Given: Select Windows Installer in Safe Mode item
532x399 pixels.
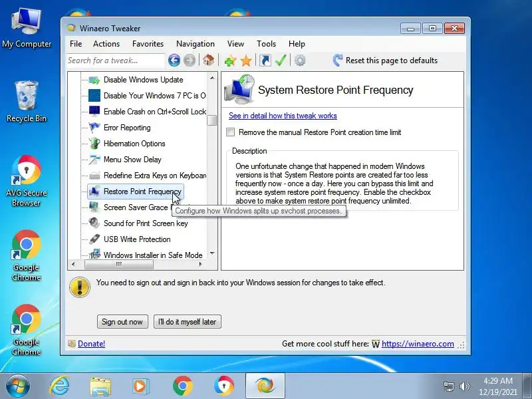Looking at the screenshot, I should point(153,255).
